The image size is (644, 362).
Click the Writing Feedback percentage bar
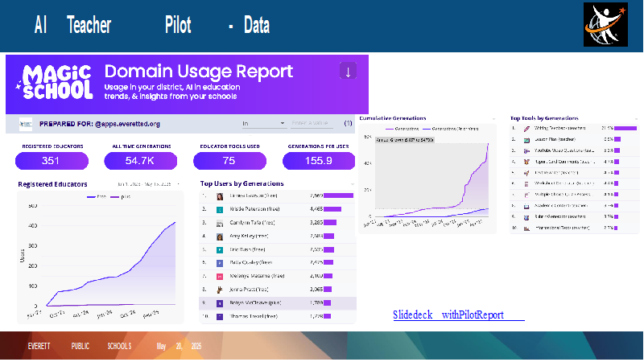click(625, 129)
